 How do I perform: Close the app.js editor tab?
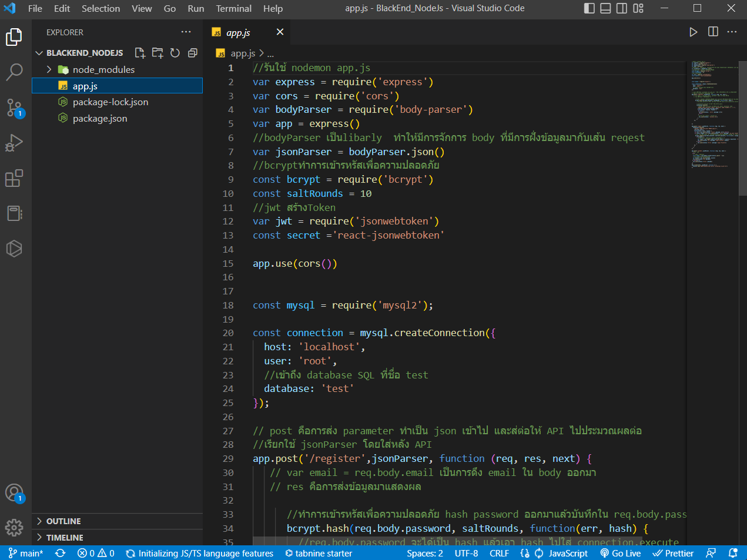tap(280, 32)
